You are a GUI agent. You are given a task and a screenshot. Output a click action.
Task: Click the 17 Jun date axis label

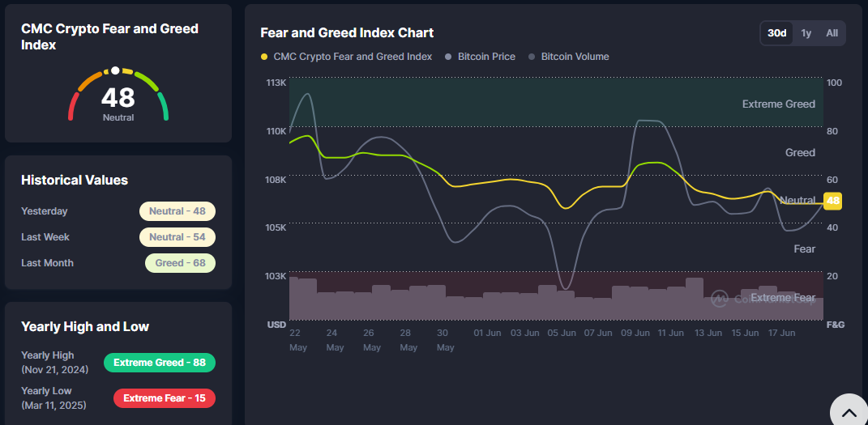click(780, 334)
